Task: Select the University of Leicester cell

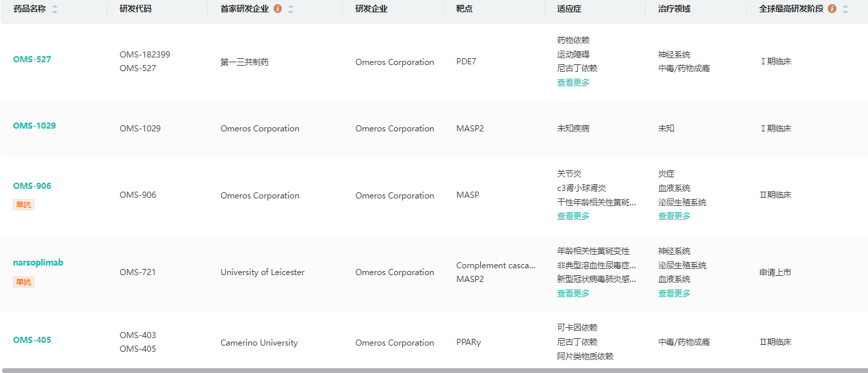Action: click(262, 272)
